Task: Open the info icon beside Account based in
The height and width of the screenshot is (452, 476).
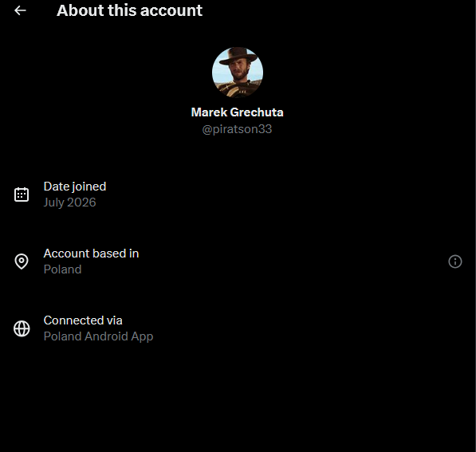Action: pos(454,261)
